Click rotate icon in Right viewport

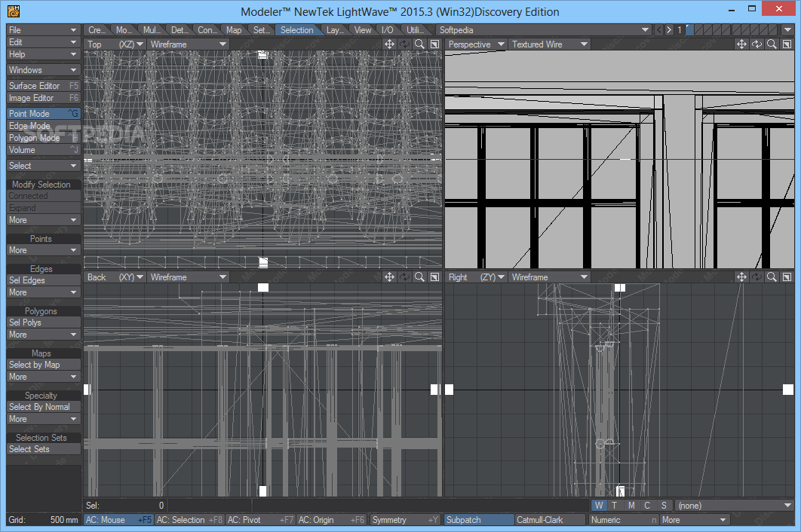pos(756,277)
